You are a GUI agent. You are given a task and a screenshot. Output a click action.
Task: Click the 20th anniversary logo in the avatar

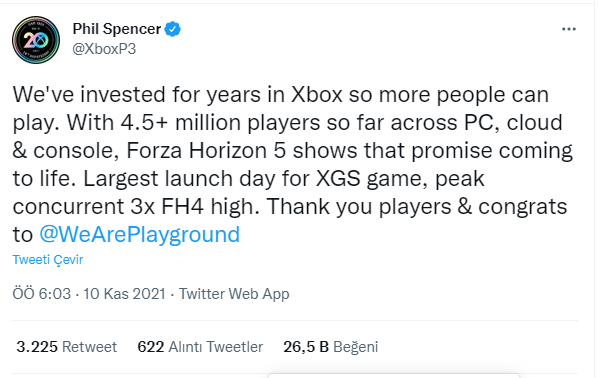36,40
